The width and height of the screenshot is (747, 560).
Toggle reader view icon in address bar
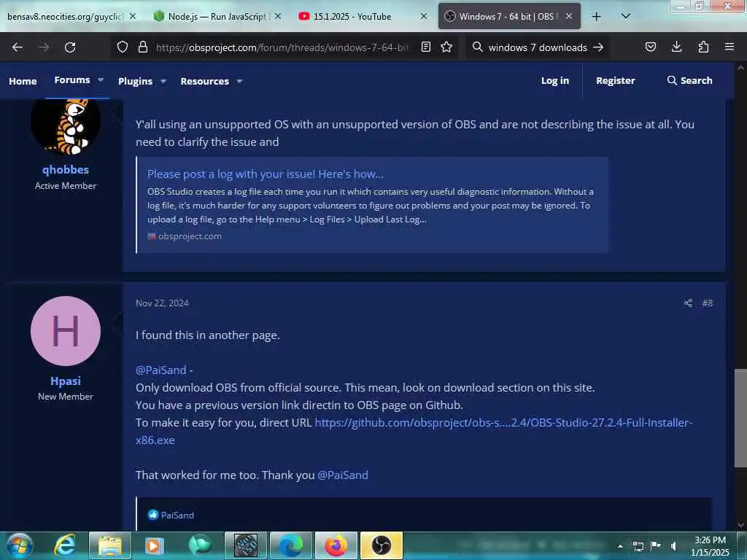coord(426,47)
